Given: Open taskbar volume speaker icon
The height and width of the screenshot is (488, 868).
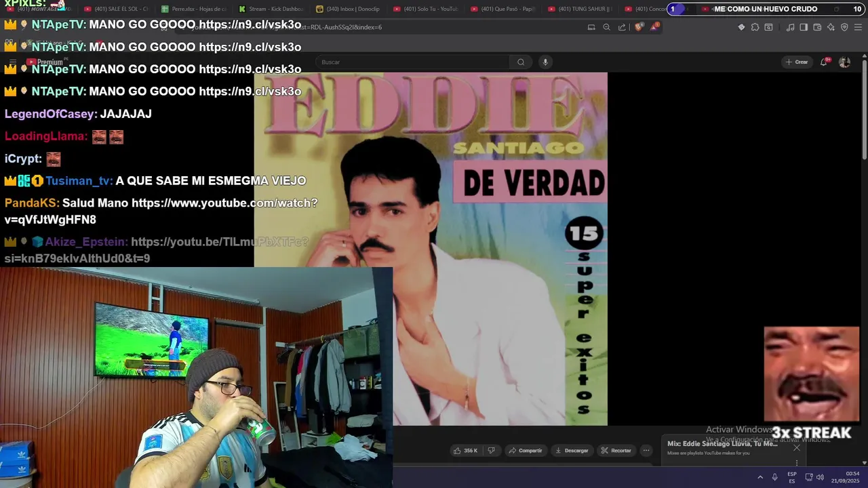Looking at the screenshot, I should (820, 477).
